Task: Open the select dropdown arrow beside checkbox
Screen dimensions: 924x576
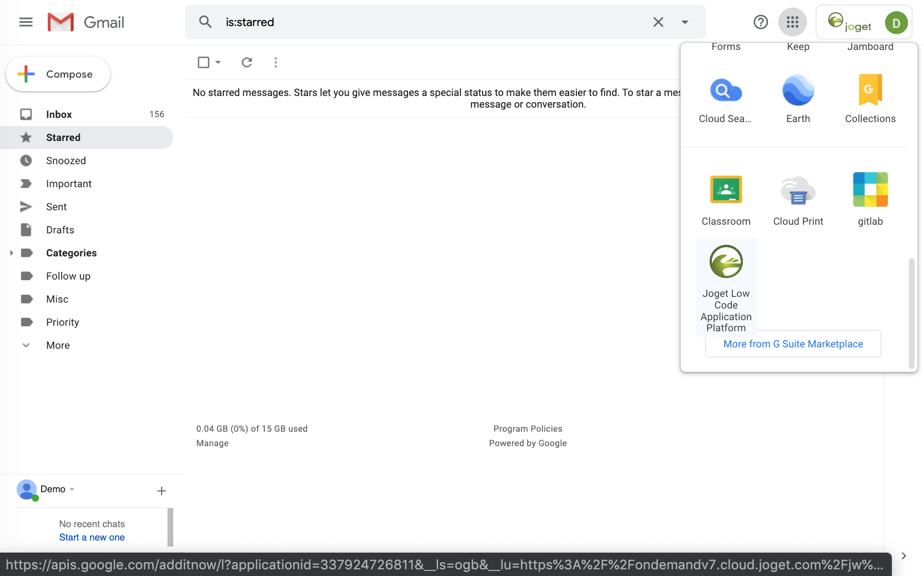Action: (218, 62)
